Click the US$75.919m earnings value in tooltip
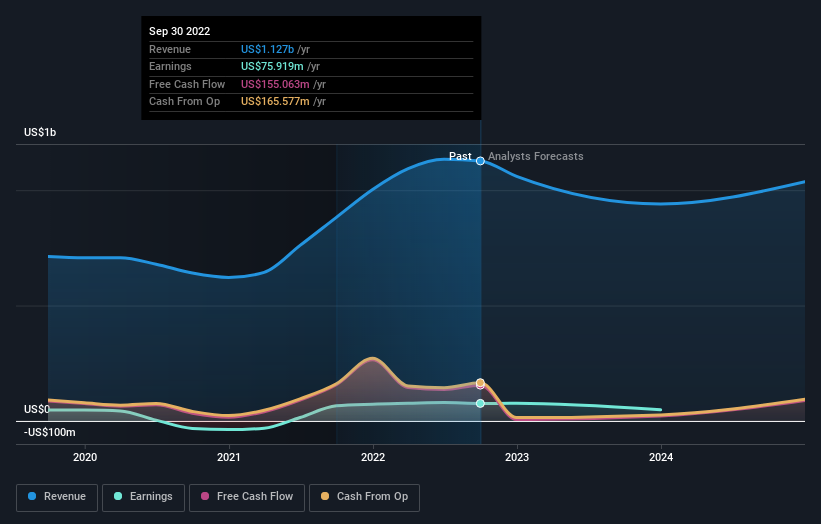This screenshot has width=821, height=524. pyautogui.click(x=272, y=66)
